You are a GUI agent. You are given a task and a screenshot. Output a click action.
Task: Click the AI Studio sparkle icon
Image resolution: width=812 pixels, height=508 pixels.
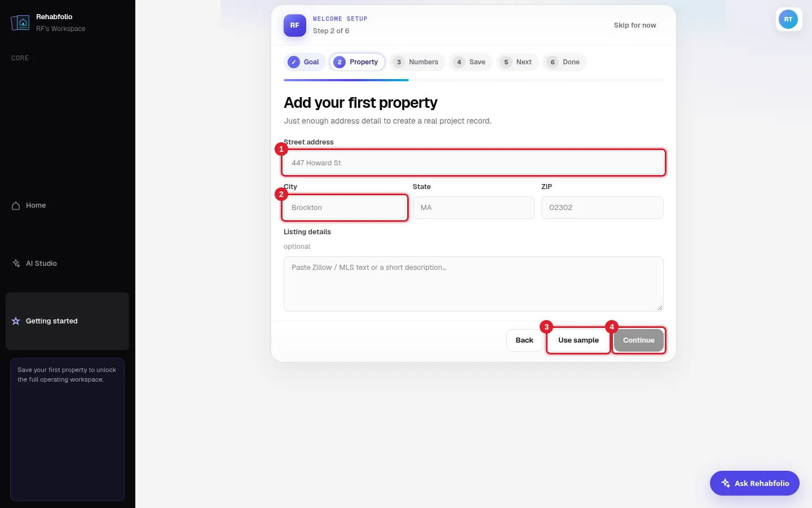pos(16,264)
